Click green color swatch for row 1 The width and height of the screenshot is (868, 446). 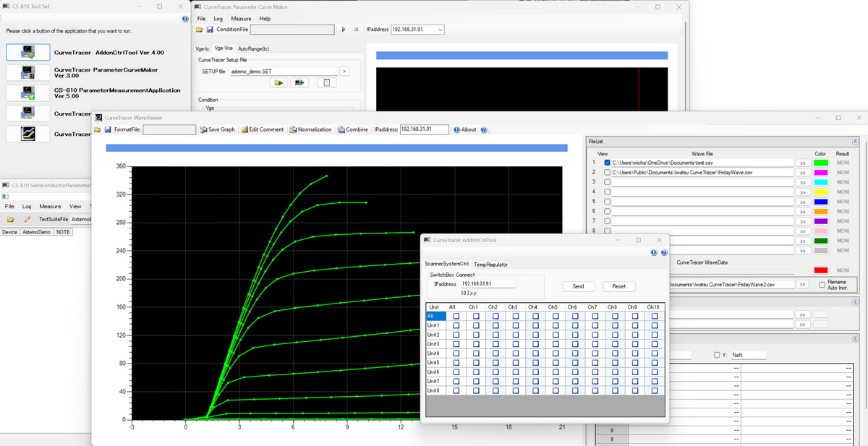click(820, 163)
